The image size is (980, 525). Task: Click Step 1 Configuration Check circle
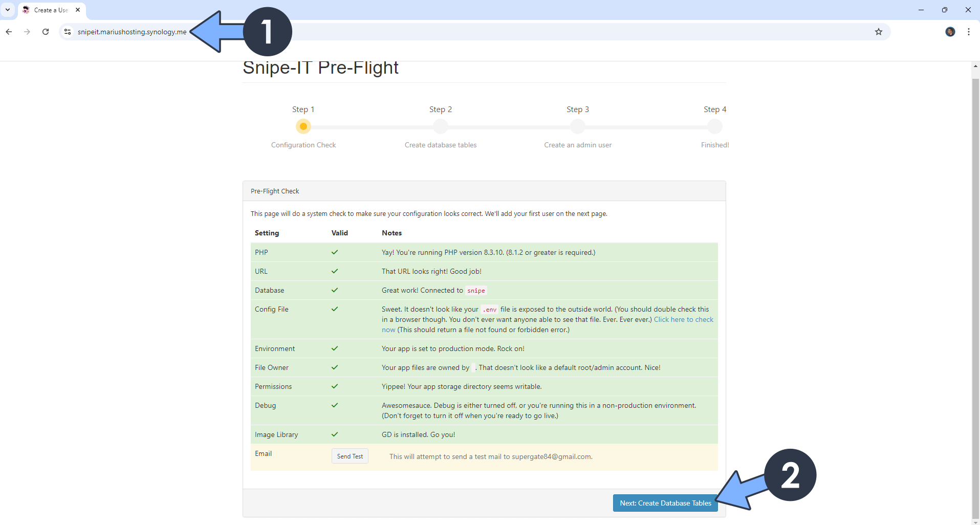[303, 126]
